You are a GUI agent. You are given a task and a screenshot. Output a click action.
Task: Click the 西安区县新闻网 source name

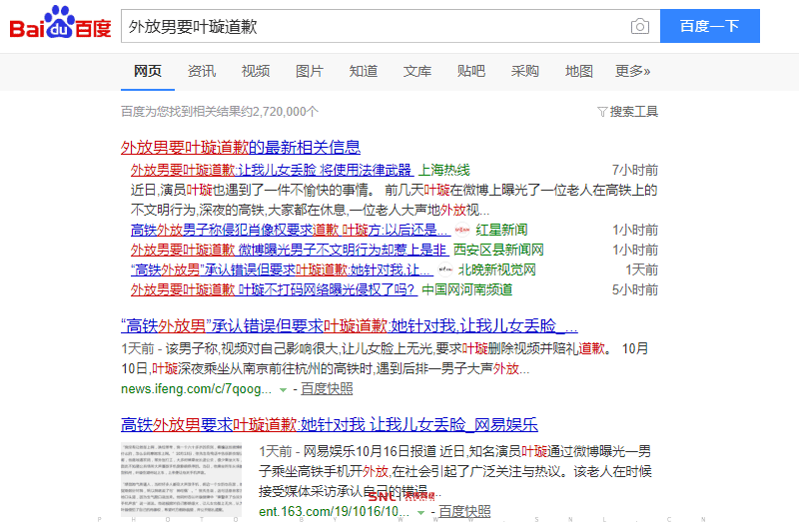click(x=498, y=250)
